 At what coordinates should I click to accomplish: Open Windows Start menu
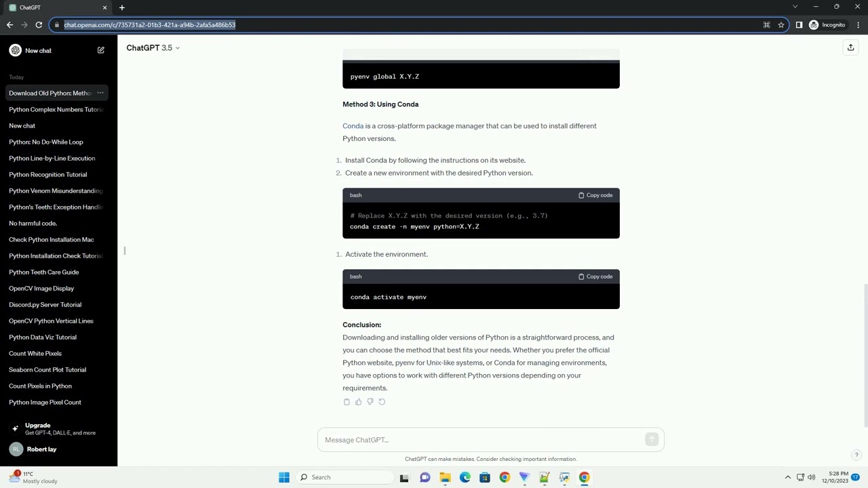coord(284,477)
